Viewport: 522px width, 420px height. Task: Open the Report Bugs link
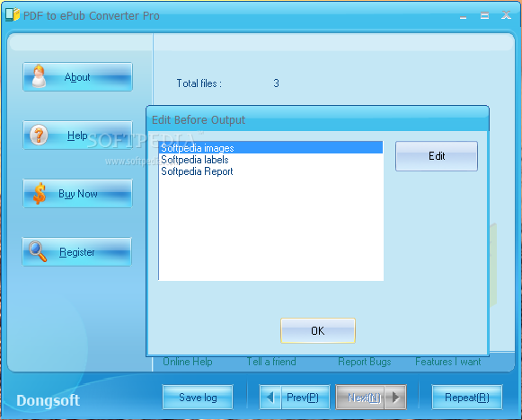(365, 362)
